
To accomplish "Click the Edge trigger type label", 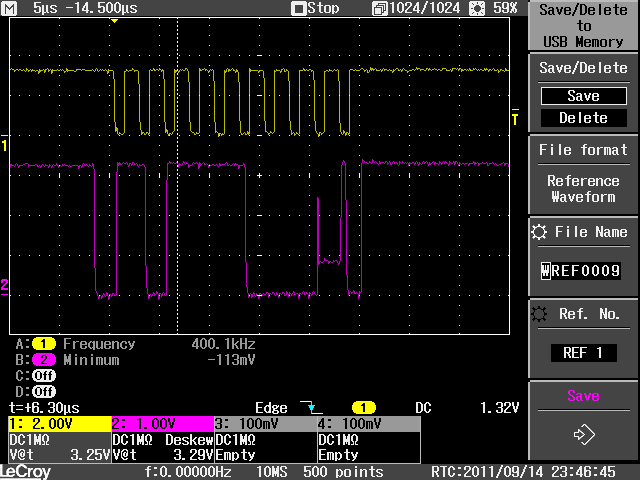I will [x=271, y=408].
